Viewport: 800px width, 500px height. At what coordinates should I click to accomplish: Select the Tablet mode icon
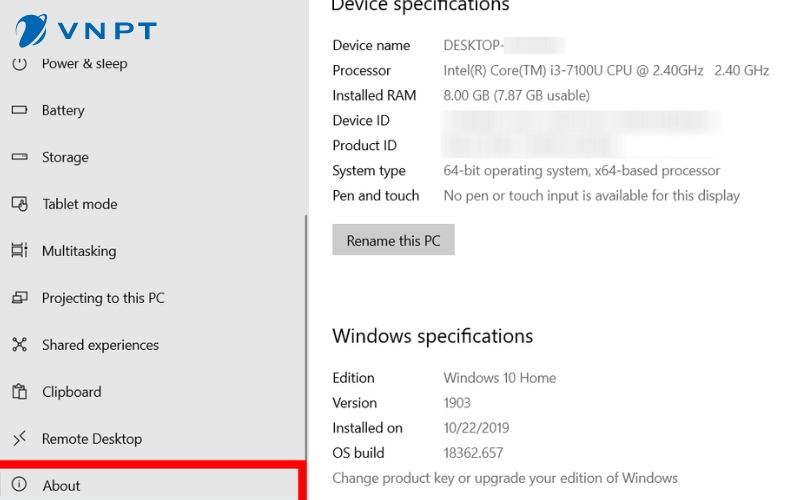tap(19, 204)
